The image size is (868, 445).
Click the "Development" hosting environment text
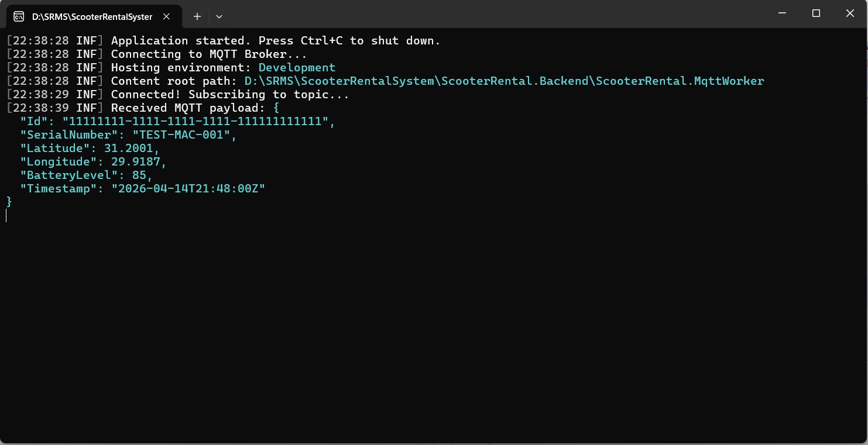297,67
